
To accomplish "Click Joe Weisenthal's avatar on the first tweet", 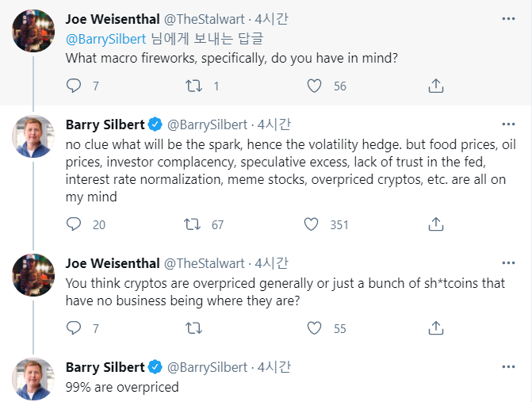I will pyautogui.click(x=34, y=31).
